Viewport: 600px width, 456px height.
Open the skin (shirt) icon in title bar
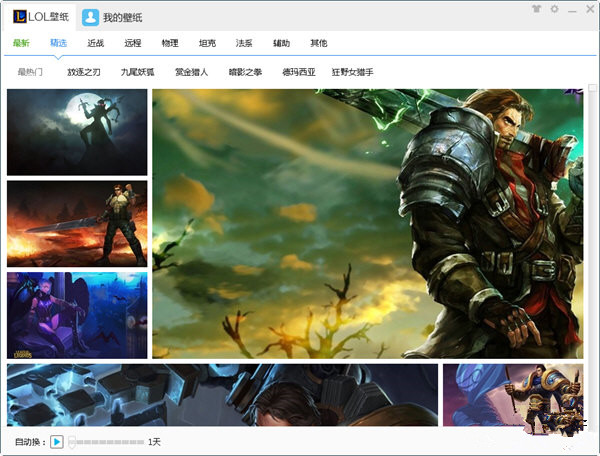point(535,9)
